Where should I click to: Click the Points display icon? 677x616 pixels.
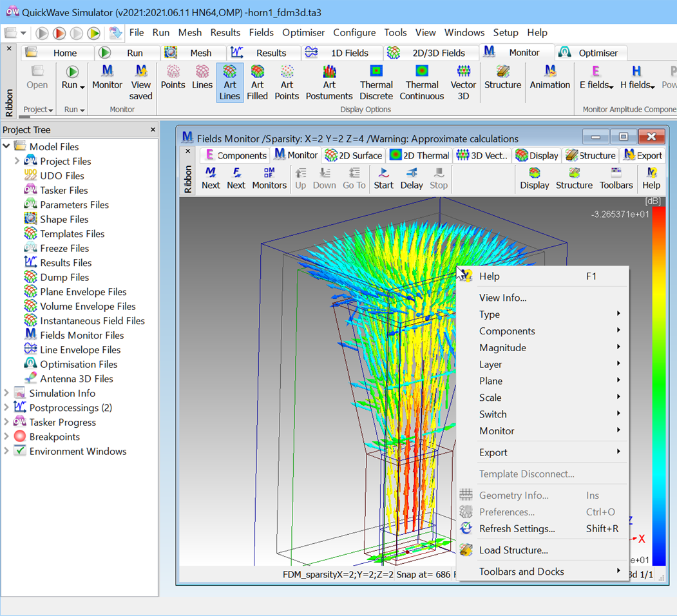coord(173,77)
